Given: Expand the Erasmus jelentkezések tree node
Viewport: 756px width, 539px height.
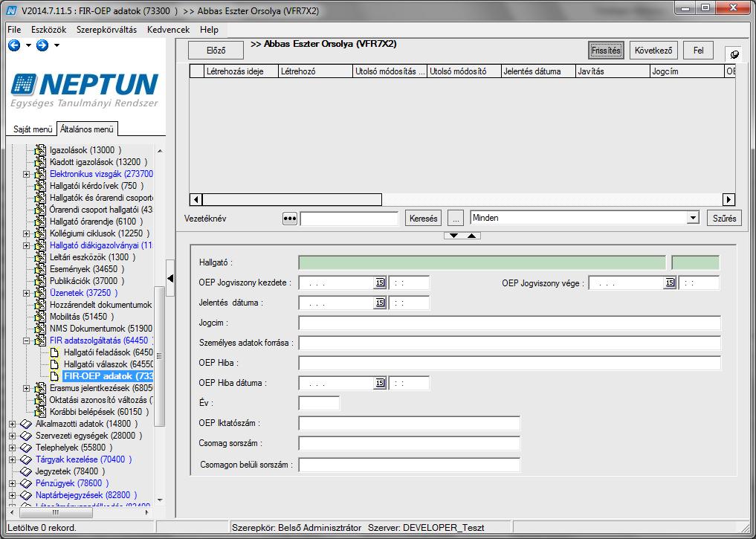Looking at the screenshot, I should coord(27,388).
